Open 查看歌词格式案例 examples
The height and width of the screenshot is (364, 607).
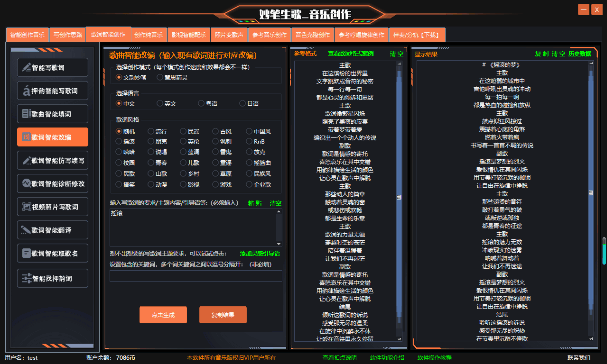tap(350, 54)
